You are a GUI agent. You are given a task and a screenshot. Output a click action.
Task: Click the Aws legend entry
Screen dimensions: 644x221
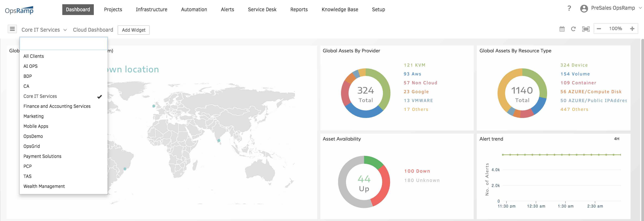pos(412,74)
